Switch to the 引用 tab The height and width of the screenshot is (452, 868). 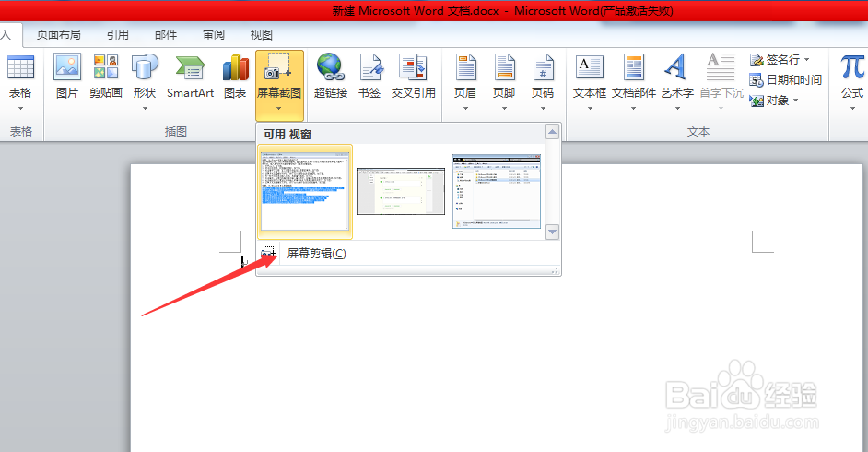click(x=117, y=35)
